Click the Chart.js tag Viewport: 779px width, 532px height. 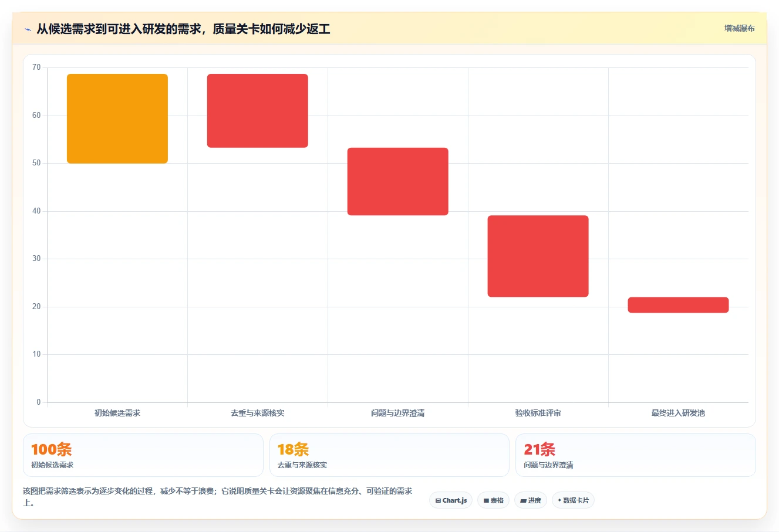click(x=451, y=500)
